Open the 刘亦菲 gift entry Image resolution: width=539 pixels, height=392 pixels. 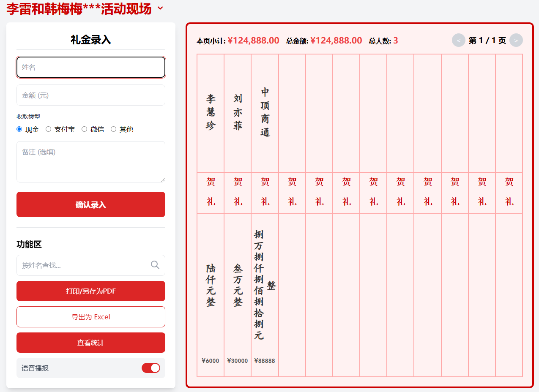(238, 112)
